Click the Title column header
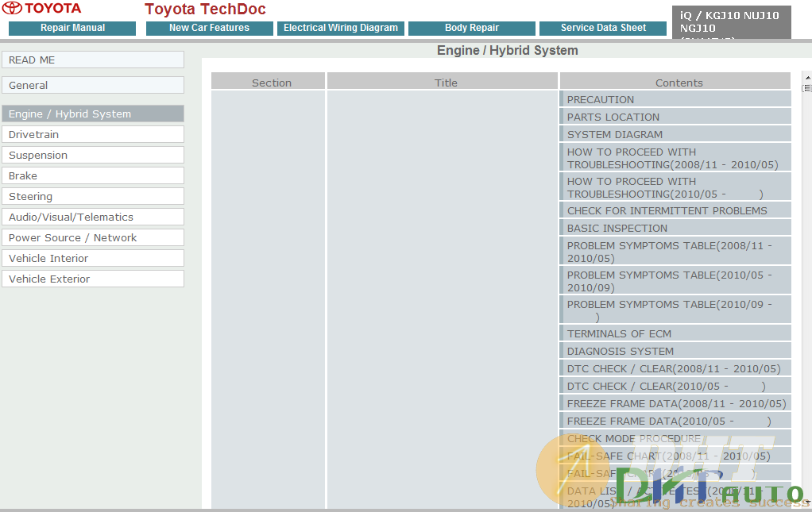Image resolution: width=812 pixels, height=512 pixels. tap(443, 82)
